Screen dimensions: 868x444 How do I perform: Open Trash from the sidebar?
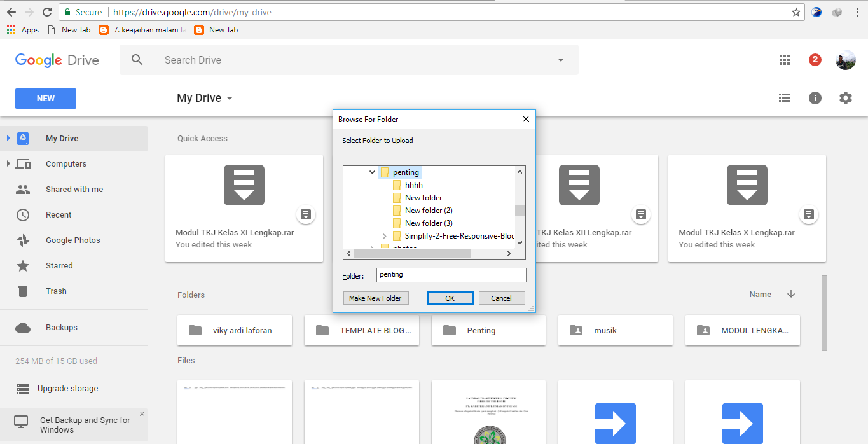[55, 291]
